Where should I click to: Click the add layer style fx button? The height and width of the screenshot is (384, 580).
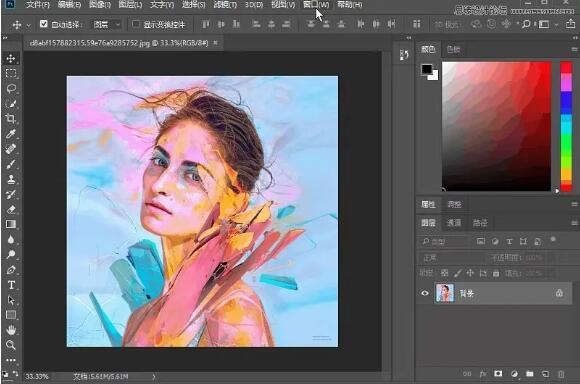(x=483, y=374)
